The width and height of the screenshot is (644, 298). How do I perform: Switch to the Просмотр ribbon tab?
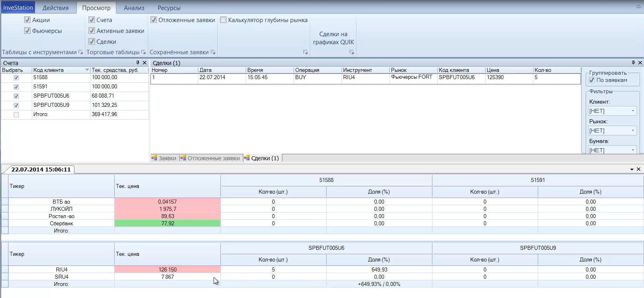pos(96,8)
